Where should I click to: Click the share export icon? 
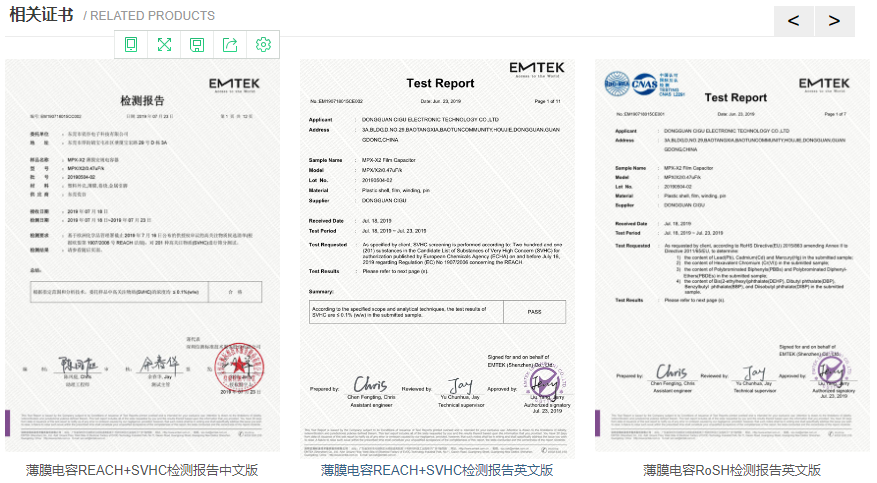tap(230, 45)
